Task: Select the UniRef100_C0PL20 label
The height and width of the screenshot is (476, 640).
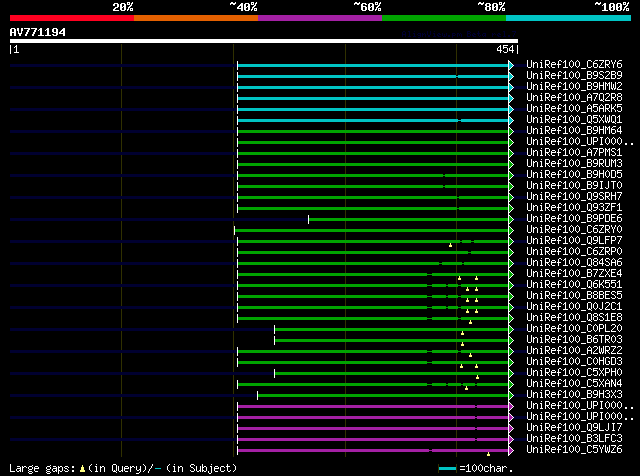Action: coord(574,329)
